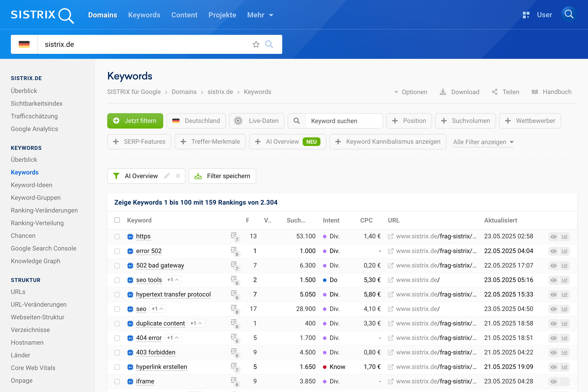Open SERP features icon for https row

click(x=234, y=236)
